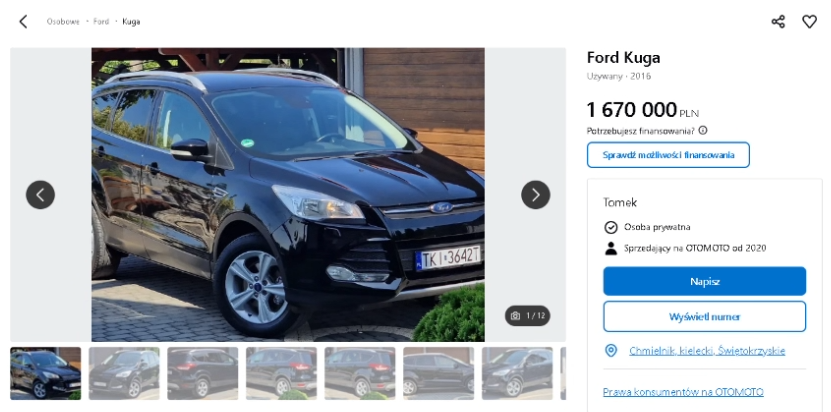This screenshot has height=412, width=831.
Task: Select the third thumbnail showing rear view
Action: pos(202,373)
